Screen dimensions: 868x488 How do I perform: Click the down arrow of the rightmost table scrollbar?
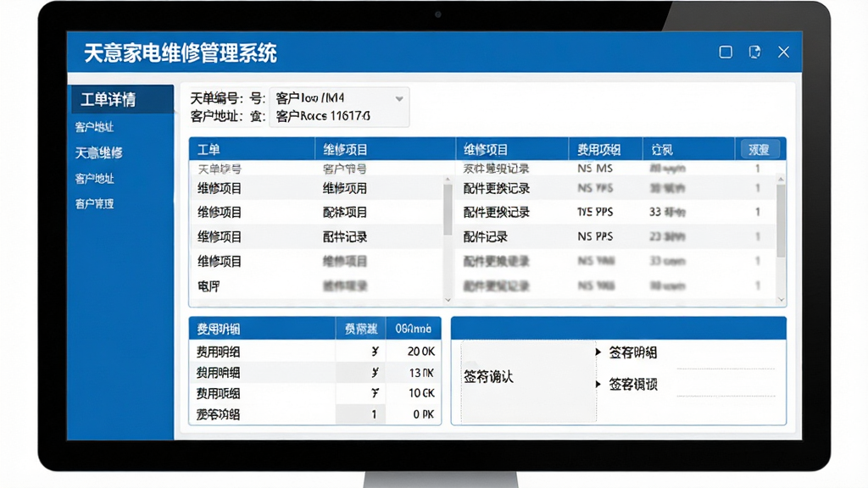[781, 299]
